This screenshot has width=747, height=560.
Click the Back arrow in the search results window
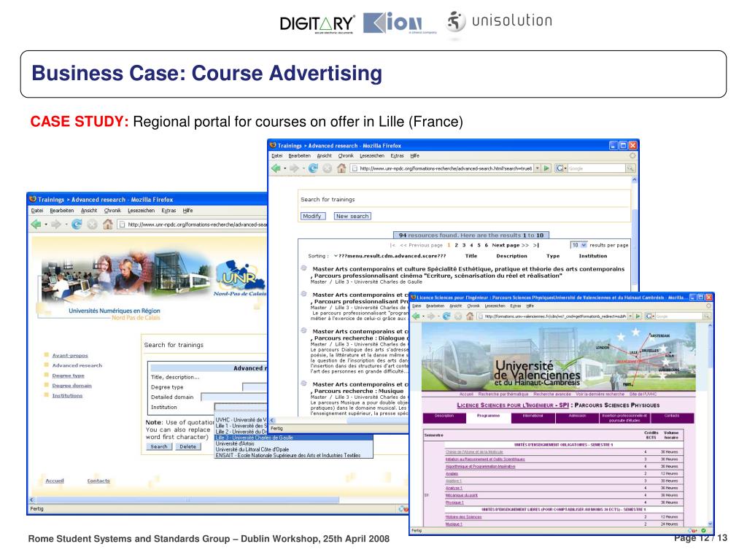point(275,168)
